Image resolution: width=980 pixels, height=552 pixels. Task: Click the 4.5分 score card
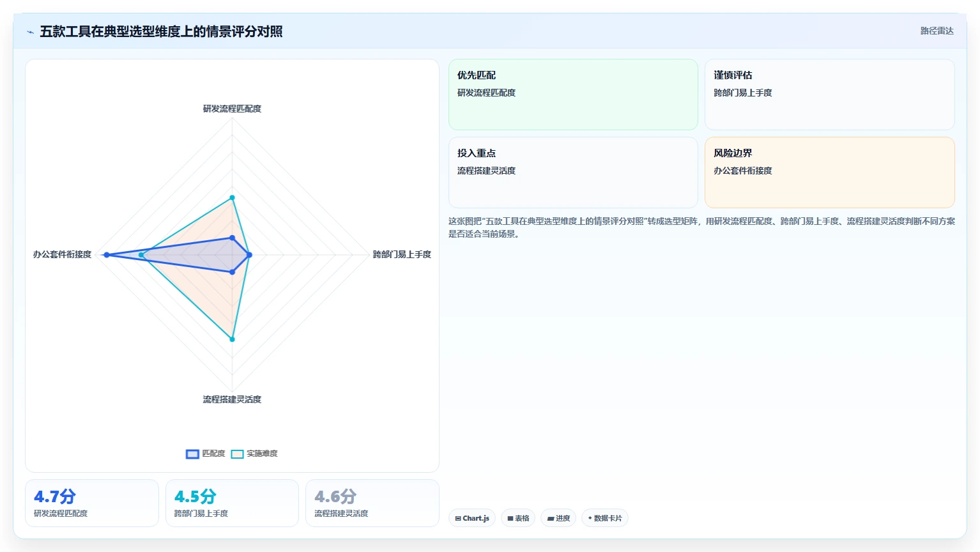click(x=232, y=503)
